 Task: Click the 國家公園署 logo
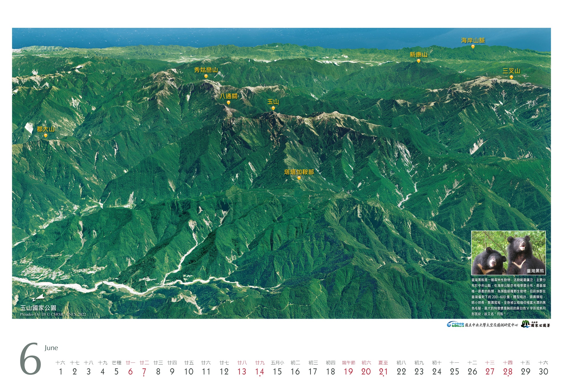[535, 324]
